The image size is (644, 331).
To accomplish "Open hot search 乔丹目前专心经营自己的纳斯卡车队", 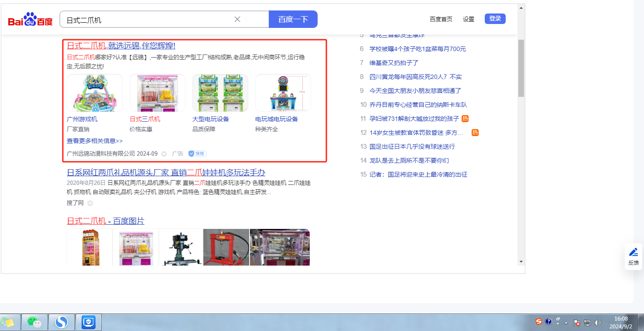I will (x=418, y=105).
